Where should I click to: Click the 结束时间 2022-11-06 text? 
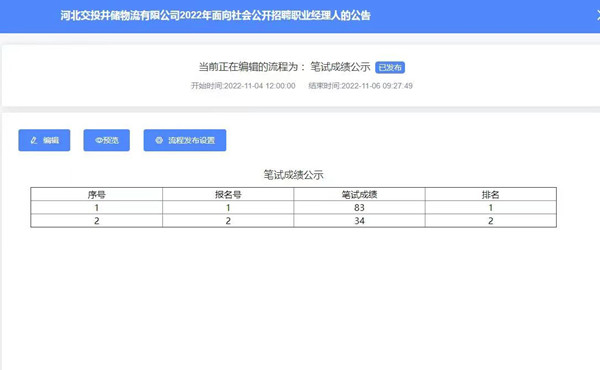[x=360, y=86]
